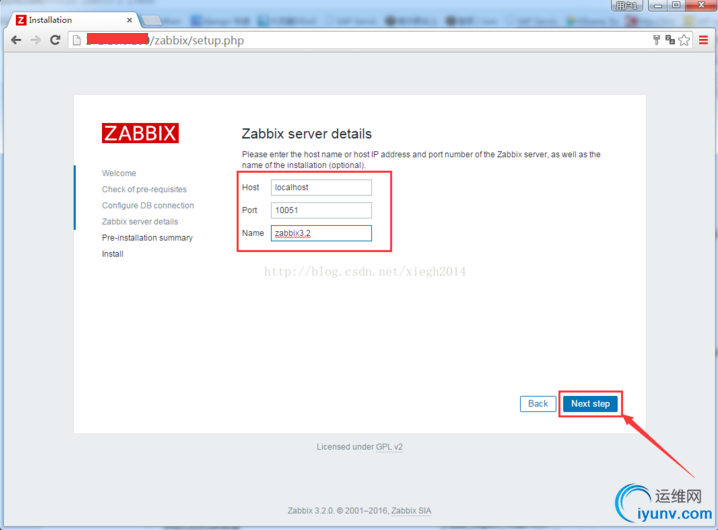Click the address bar URL field
The height and width of the screenshot is (530, 718).
[359, 40]
